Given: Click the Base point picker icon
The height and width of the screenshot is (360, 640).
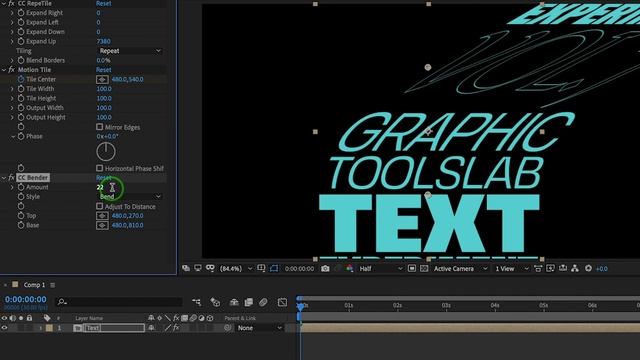Looking at the screenshot, I should click(x=102, y=225).
